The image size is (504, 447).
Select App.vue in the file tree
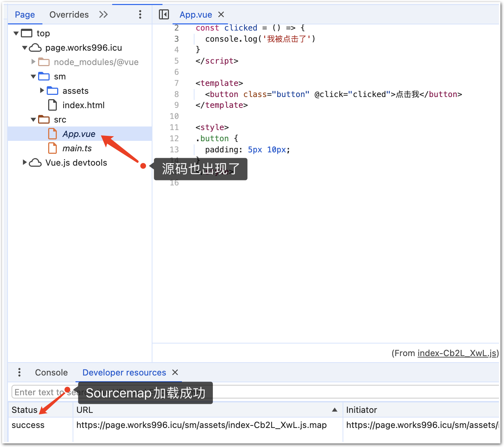coord(79,134)
